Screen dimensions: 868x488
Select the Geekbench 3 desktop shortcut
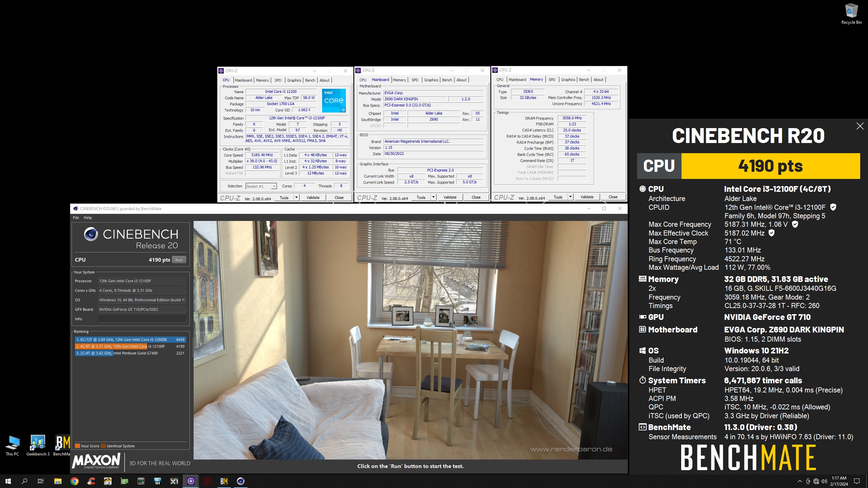coord(38,446)
